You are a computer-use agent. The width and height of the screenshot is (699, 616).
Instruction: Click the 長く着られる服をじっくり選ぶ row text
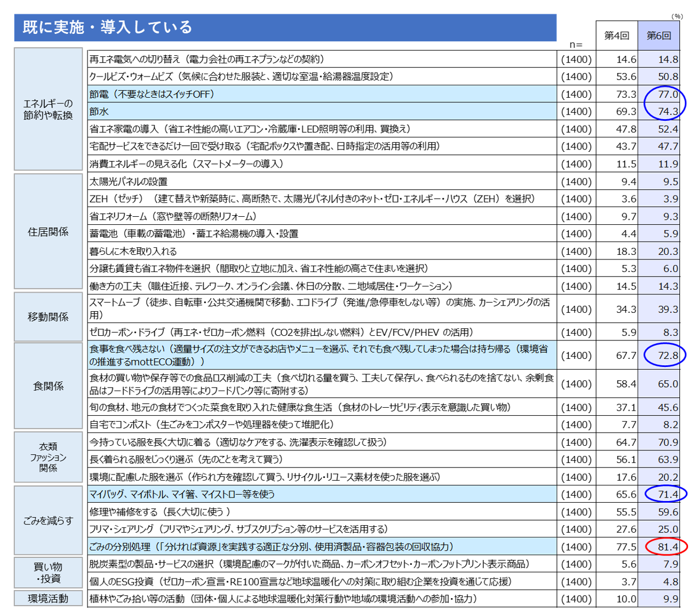pos(186,460)
